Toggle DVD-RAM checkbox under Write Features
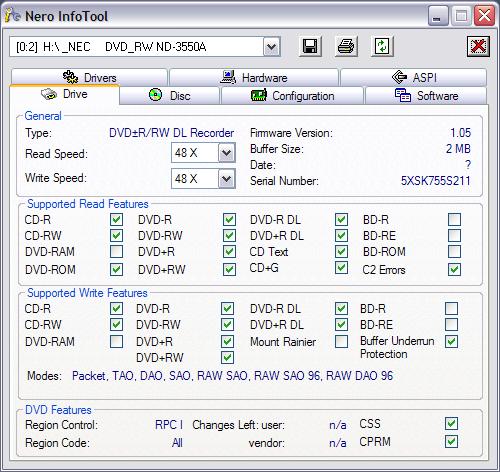 (116, 341)
